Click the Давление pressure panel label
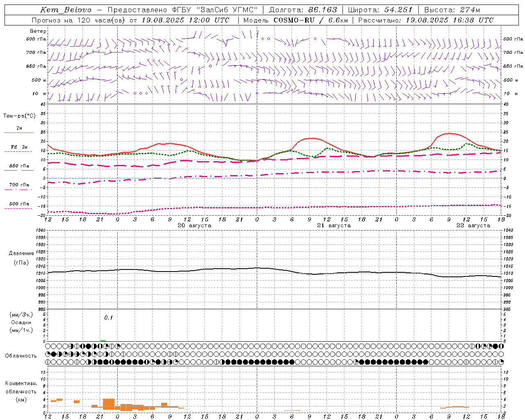Viewport: 525px width, 420px height. pos(21,253)
